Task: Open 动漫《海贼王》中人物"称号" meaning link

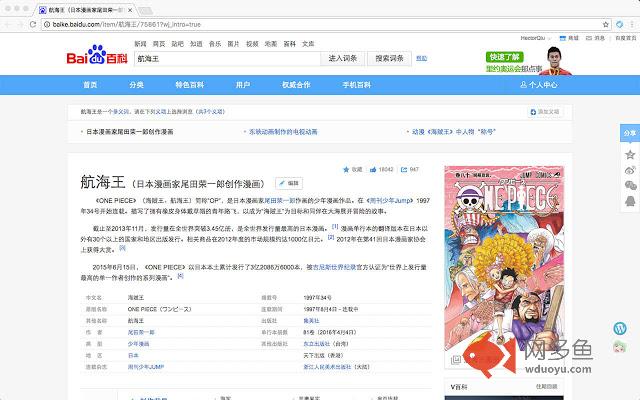Action: pos(453,132)
